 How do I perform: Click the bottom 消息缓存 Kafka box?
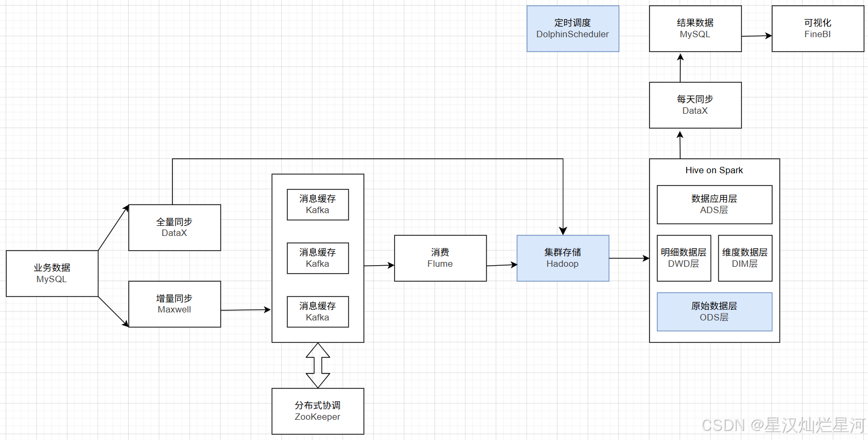(x=318, y=312)
